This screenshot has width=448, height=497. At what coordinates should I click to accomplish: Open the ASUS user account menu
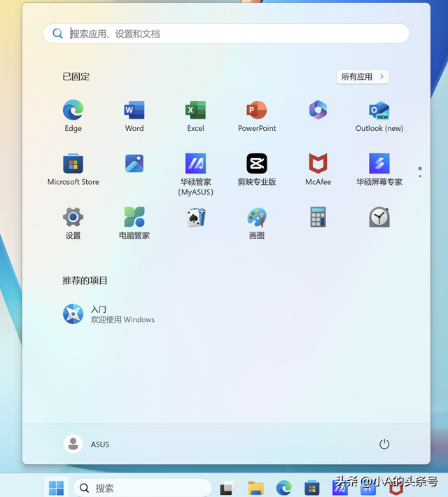pyautogui.click(x=87, y=444)
